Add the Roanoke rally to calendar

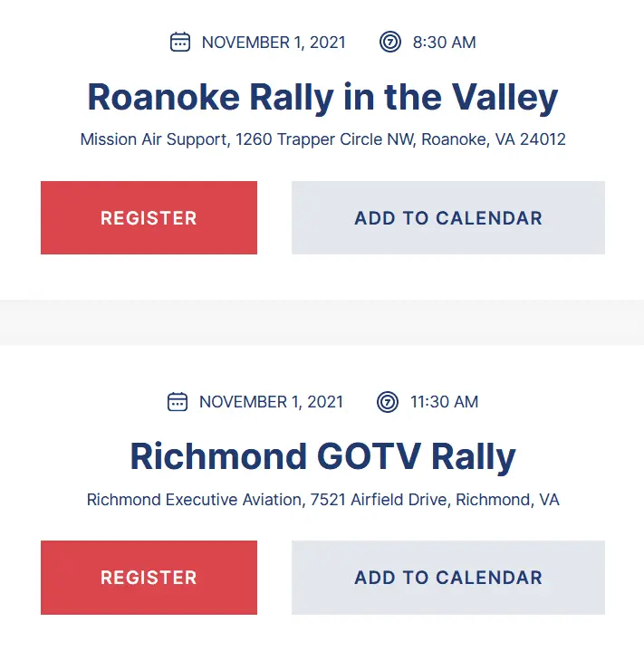click(x=447, y=218)
